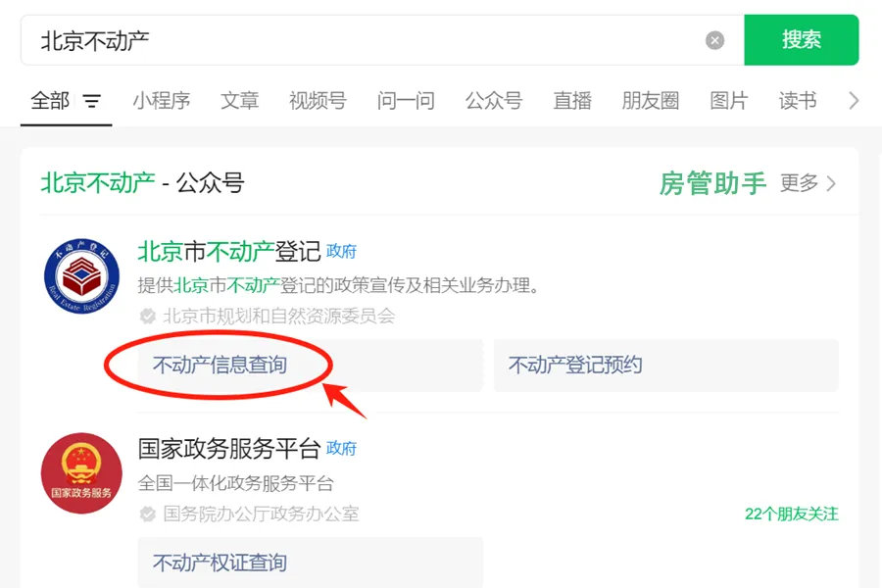Open the 北京市不动产登记 account logo
The image size is (882, 588).
pos(82,275)
